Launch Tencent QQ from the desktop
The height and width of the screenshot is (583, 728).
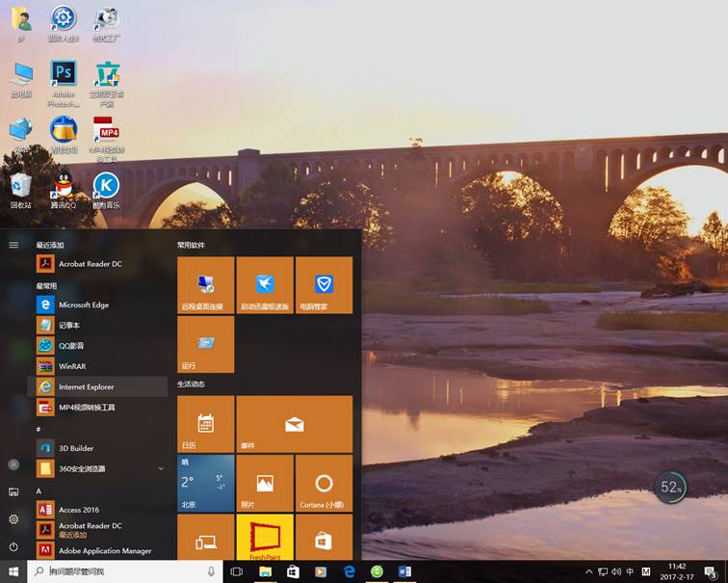64,186
